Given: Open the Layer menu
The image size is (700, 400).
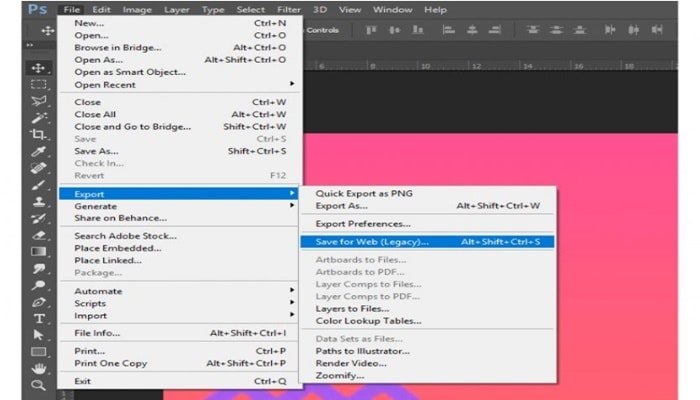Looking at the screenshot, I should pyautogui.click(x=177, y=9).
